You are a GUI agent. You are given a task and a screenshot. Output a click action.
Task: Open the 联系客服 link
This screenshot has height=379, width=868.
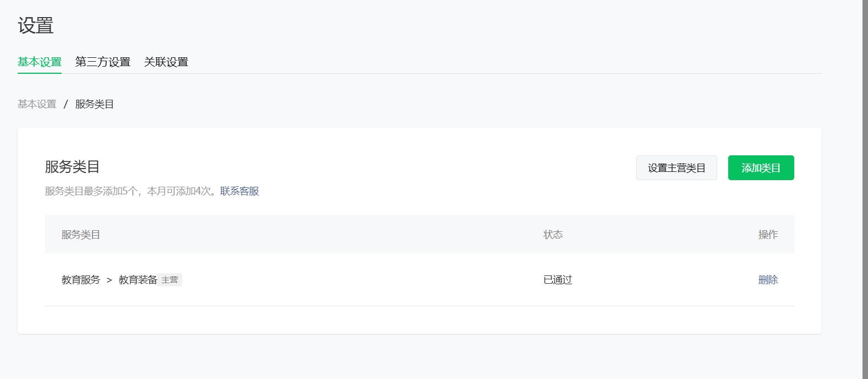239,191
